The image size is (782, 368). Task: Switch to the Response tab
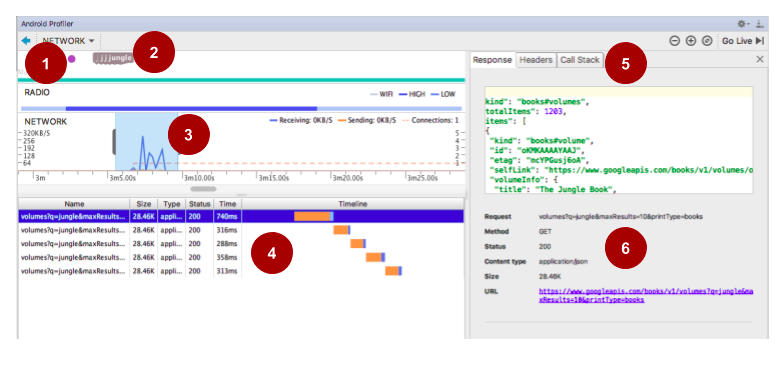(492, 60)
